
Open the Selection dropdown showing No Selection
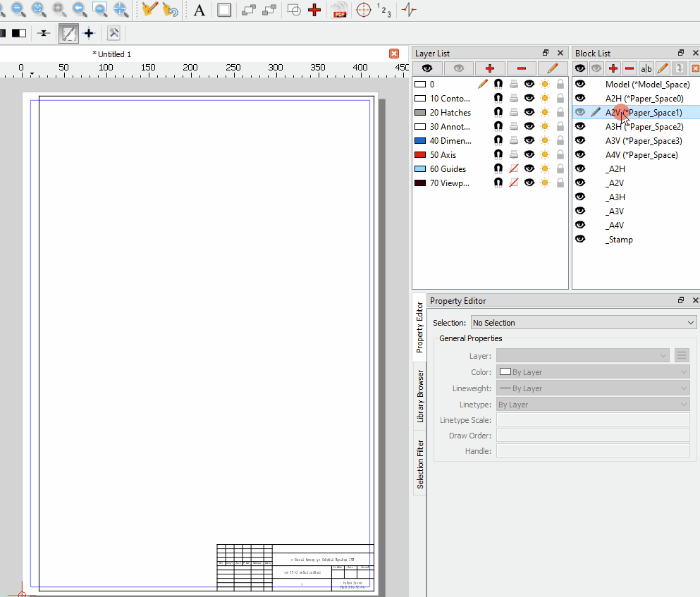[x=583, y=323]
